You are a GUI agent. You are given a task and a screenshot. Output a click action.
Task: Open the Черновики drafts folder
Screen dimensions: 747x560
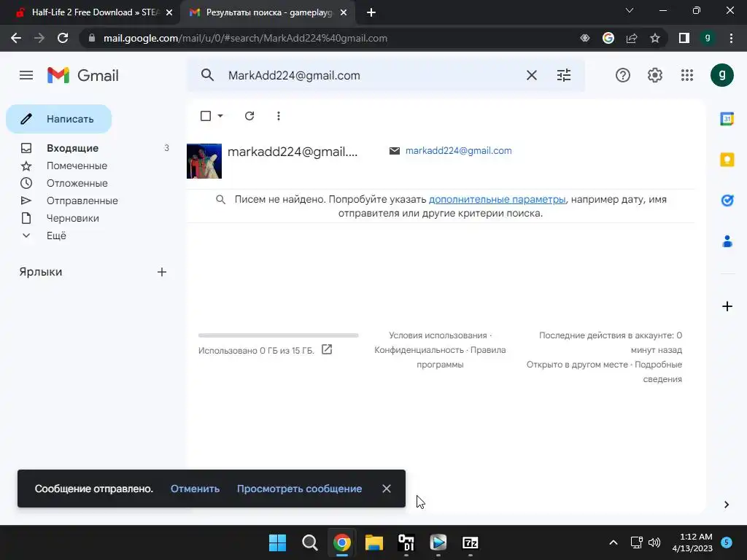coord(72,218)
